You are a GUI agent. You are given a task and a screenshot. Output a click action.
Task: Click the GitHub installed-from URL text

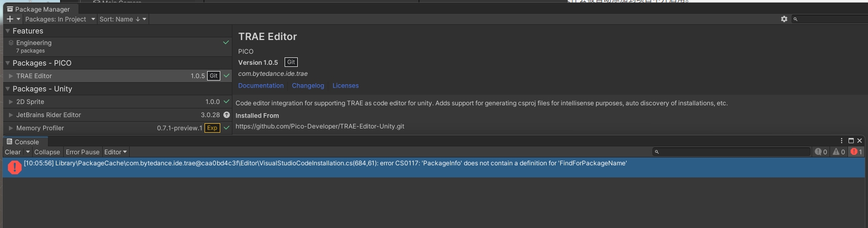[x=320, y=126]
